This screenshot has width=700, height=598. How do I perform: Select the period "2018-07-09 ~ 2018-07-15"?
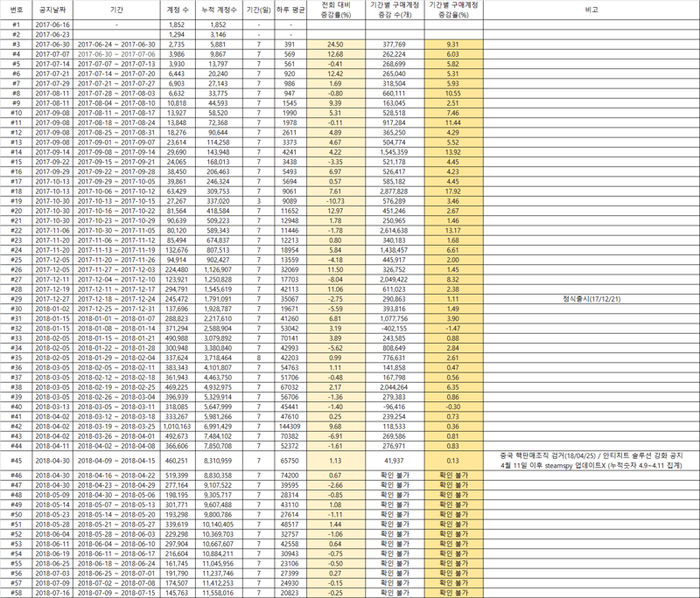click(x=116, y=593)
